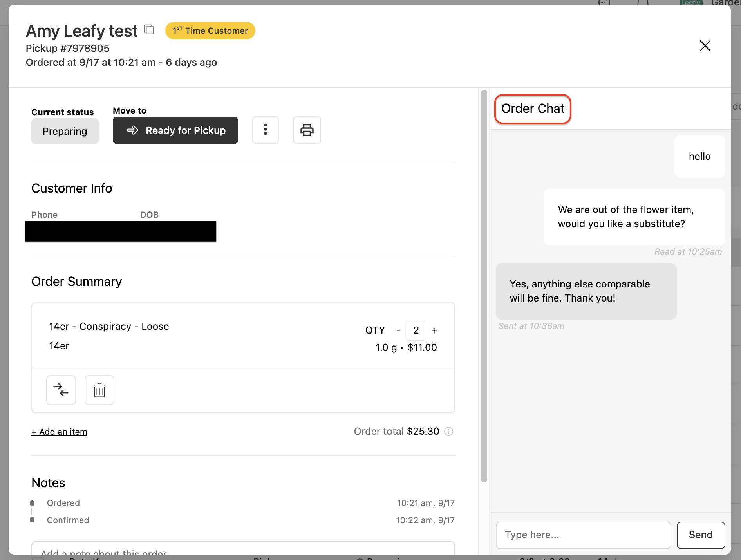Increase quantity with the plus button

(434, 331)
